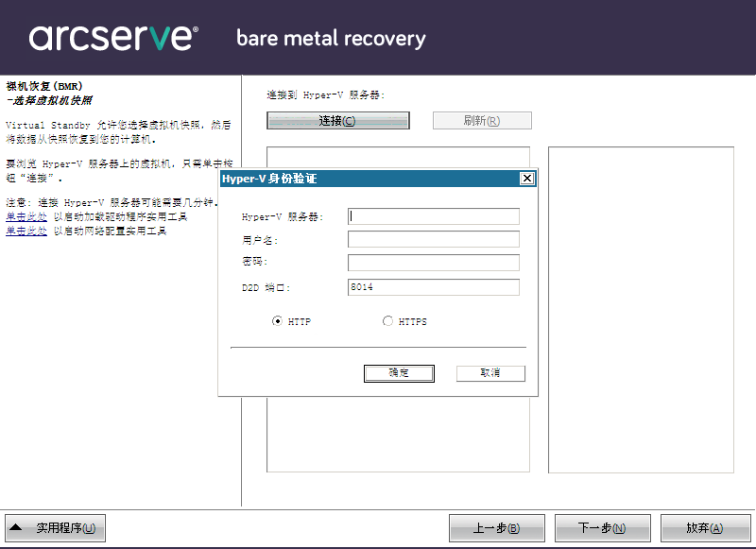Close the Hyper-V 身份验证 dialog with X
This screenshot has width=756, height=549.
(x=527, y=178)
